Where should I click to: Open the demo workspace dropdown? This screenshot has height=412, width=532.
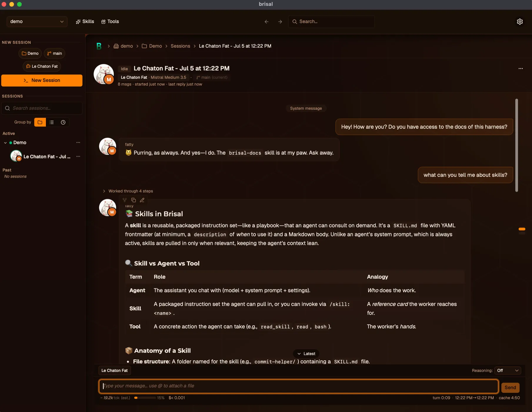pos(37,21)
